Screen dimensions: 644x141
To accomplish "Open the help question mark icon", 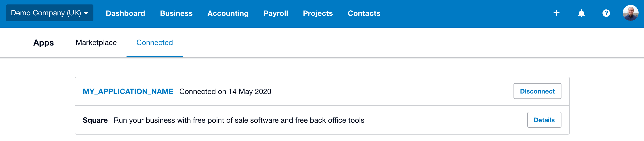I will (x=606, y=13).
